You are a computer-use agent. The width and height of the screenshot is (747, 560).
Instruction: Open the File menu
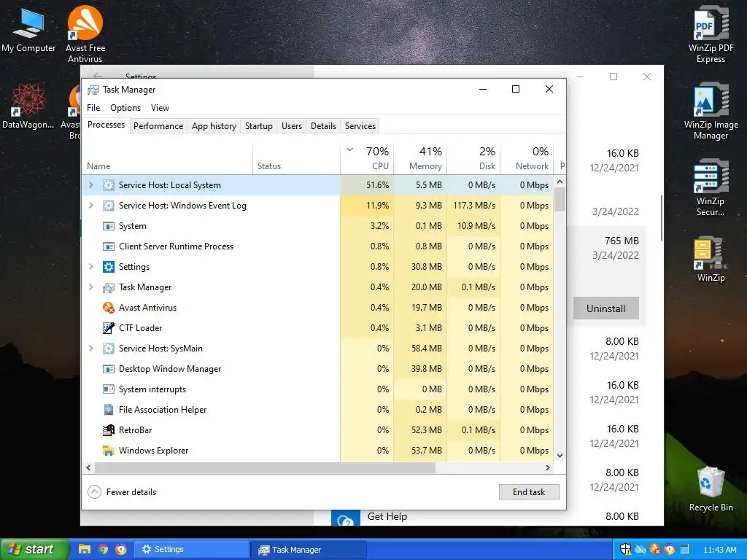pyautogui.click(x=93, y=108)
